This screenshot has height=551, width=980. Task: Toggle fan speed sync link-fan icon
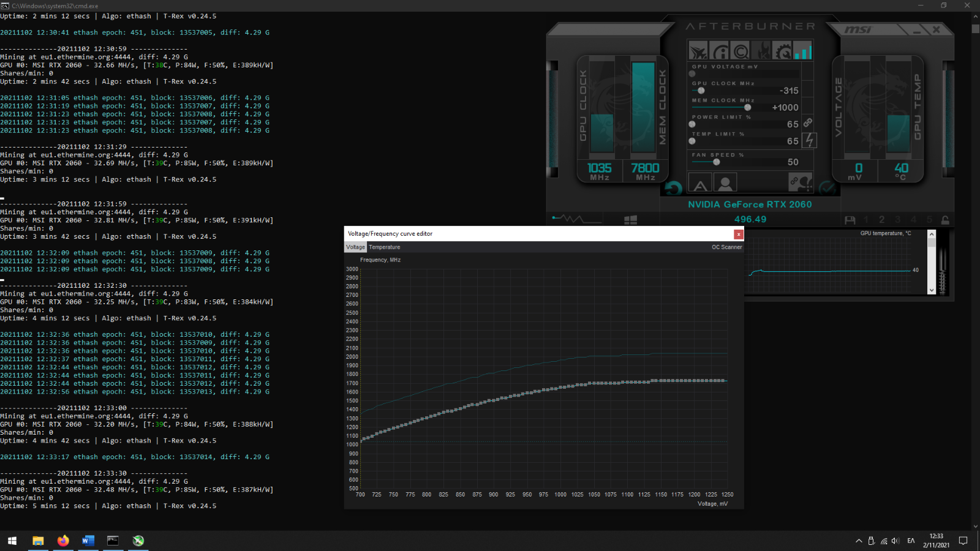(x=801, y=182)
